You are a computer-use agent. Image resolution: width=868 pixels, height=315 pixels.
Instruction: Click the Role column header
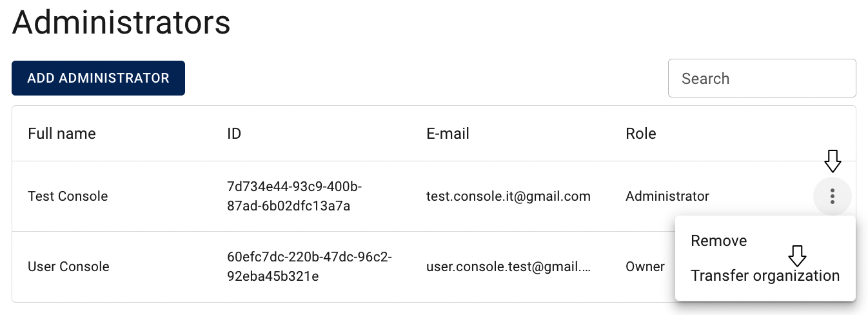click(640, 134)
